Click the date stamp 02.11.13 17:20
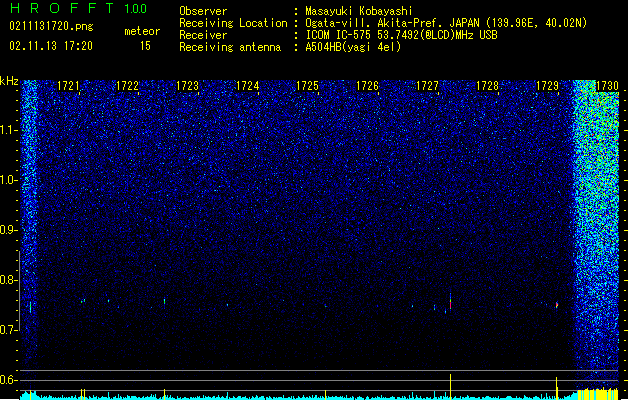 [51, 46]
